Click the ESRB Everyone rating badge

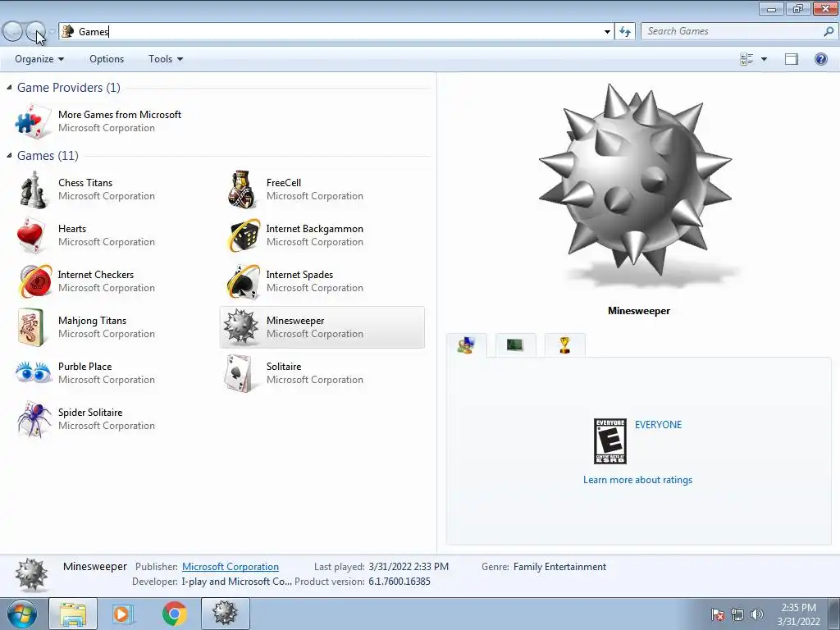[610, 441]
